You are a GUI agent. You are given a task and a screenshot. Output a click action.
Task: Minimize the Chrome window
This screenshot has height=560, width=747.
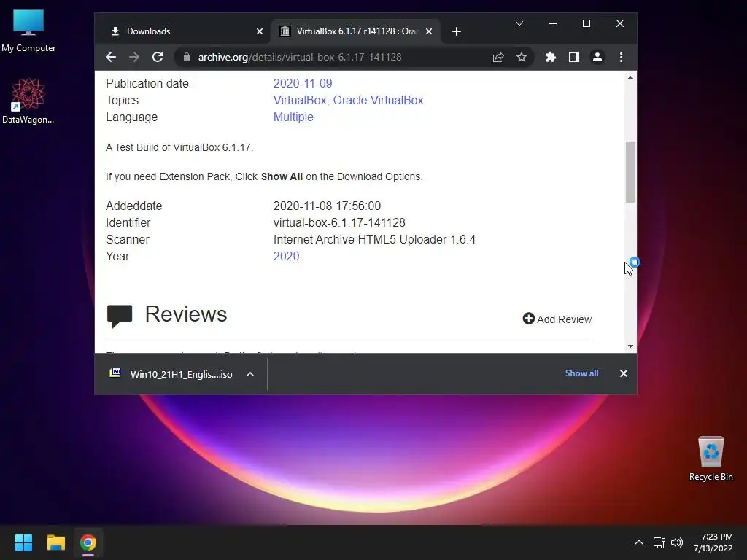coord(553,23)
